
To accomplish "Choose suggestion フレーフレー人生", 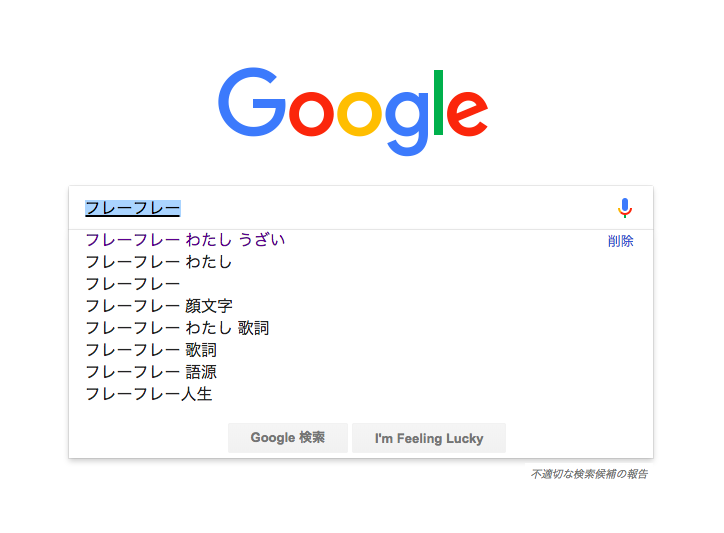I will [149, 394].
